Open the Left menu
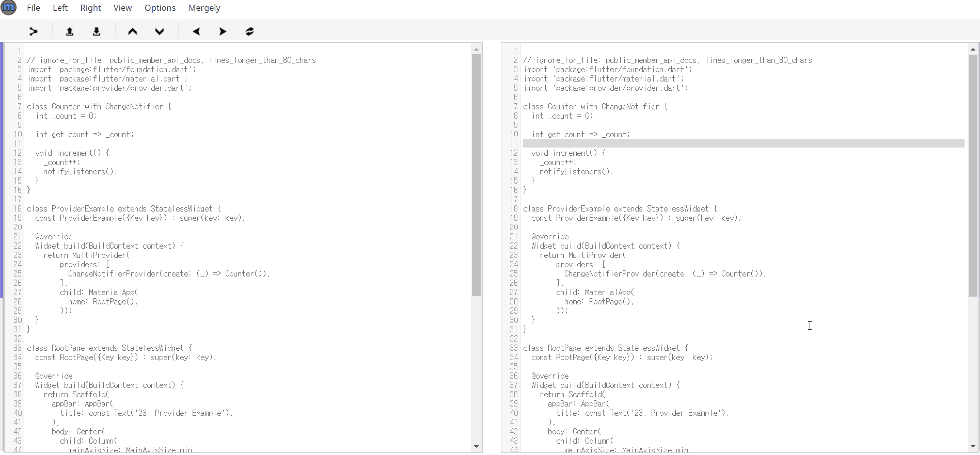Viewport: 980px width, 455px height. [60, 8]
